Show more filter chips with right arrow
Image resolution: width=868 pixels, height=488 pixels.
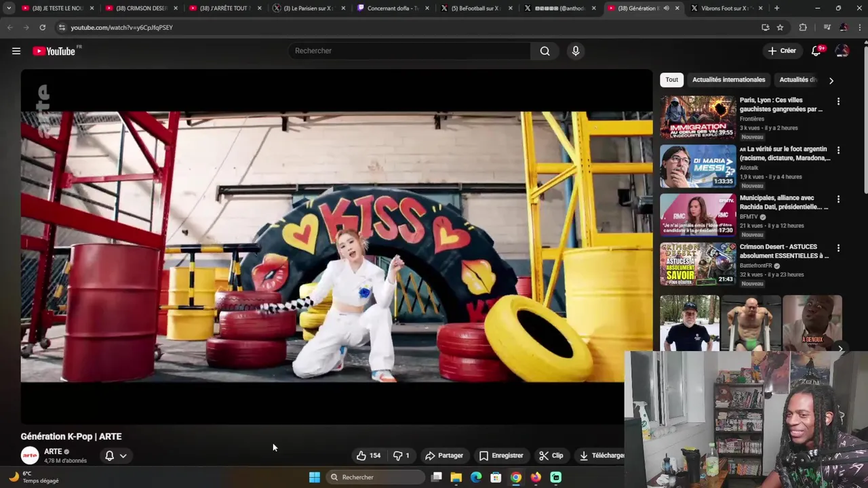coord(831,81)
